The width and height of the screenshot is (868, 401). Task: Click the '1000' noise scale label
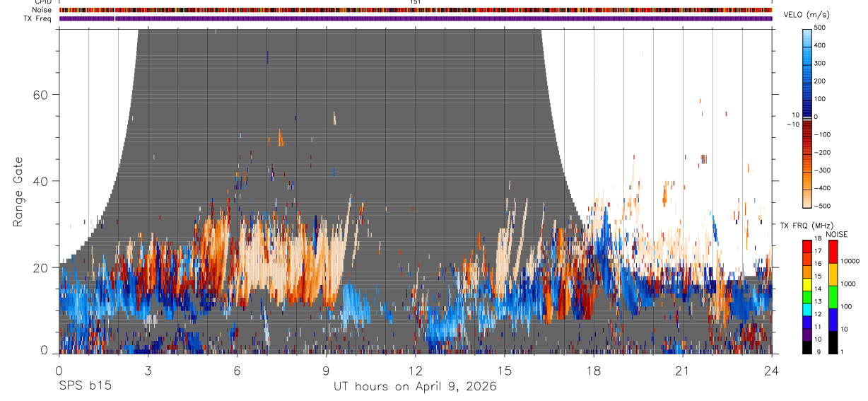850,284
